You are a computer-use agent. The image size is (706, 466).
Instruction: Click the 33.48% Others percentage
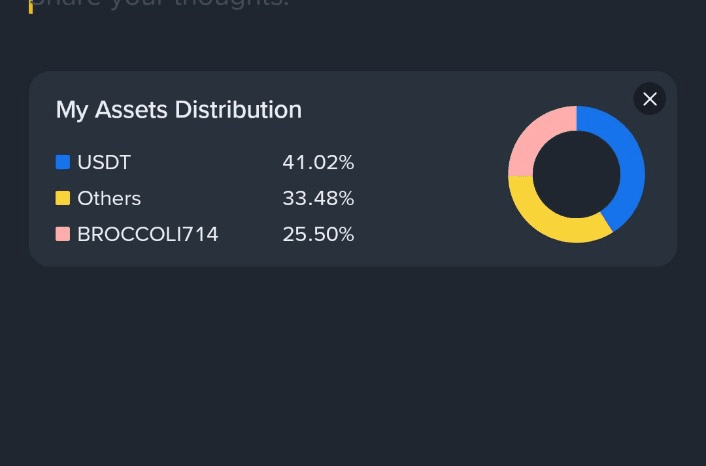(x=318, y=198)
